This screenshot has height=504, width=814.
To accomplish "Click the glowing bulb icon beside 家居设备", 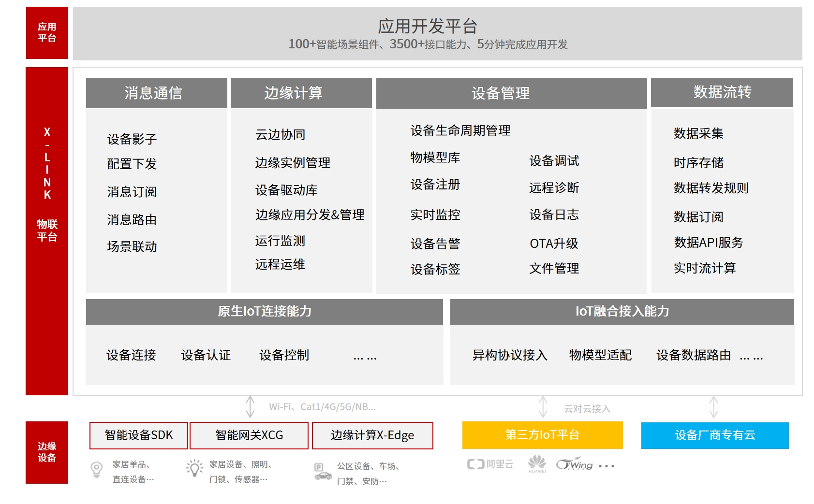I will click(x=194, y=468).
